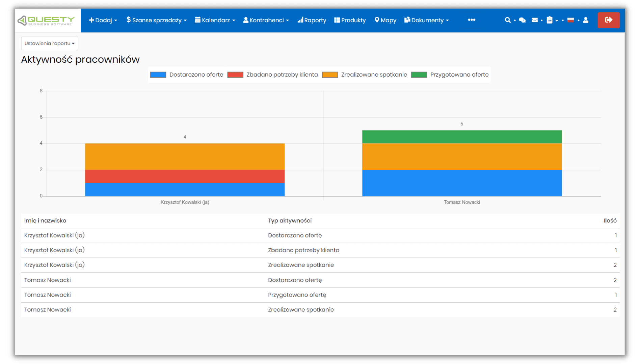This screenshot has height=364, width=640.
Task: Click Krzysztof Kowalski's orange bar segment
Action: [x=185, y=157]
